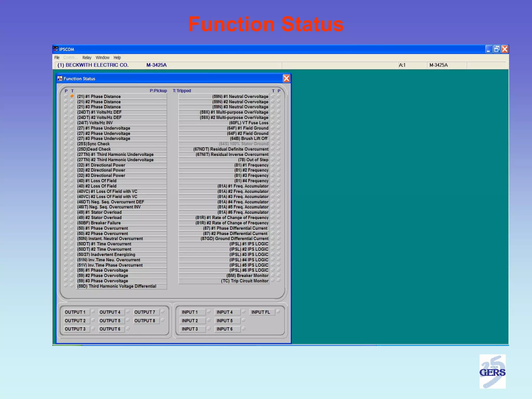Click the T:Tripped legend label
Screen dimensions: 532x399
(x=182, y=91)
